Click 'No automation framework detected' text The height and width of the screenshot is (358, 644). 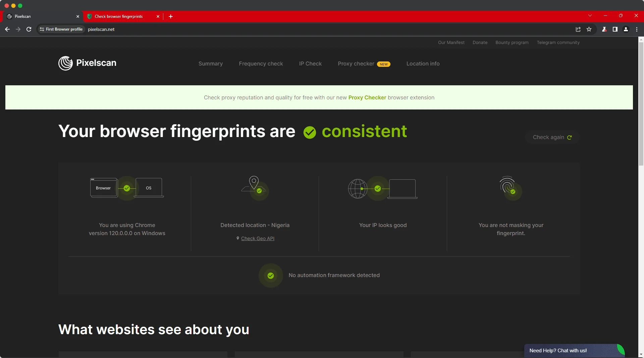point(334,275)
